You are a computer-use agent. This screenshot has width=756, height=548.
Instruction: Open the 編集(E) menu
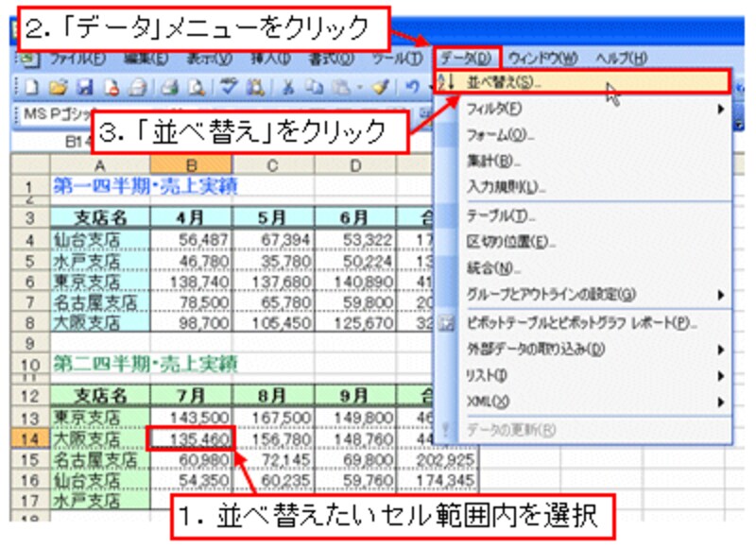coord(146,59)
